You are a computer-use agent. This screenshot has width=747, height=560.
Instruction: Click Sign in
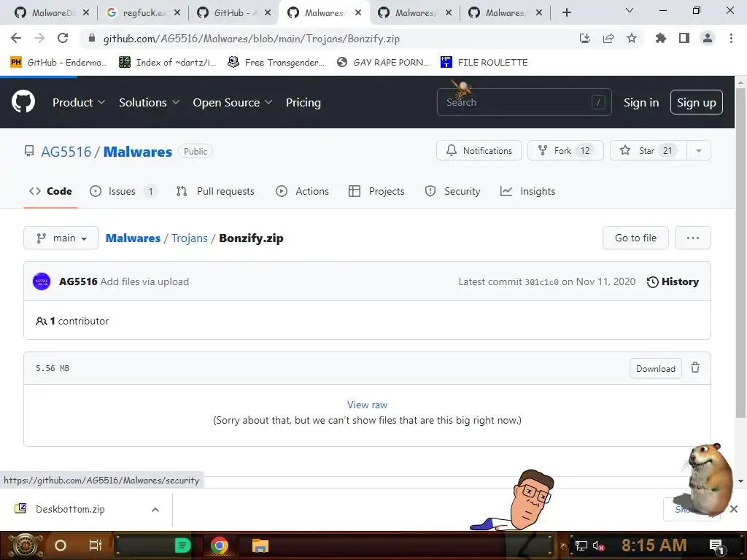click(641, 102)
